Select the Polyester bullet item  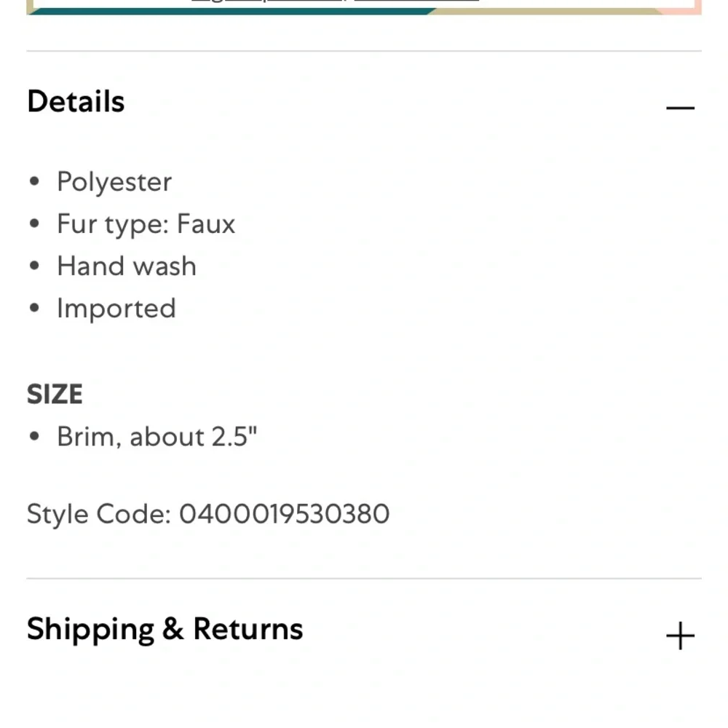coord(114,181)
